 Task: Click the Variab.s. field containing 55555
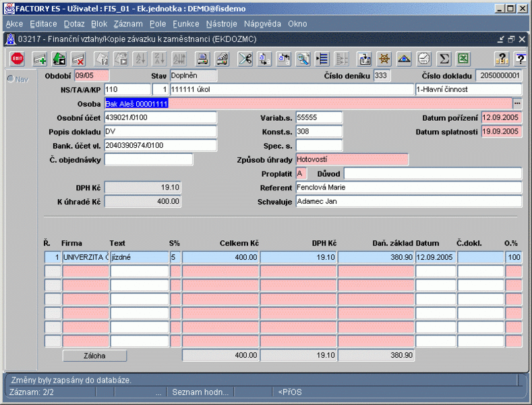tap(319, 117)
